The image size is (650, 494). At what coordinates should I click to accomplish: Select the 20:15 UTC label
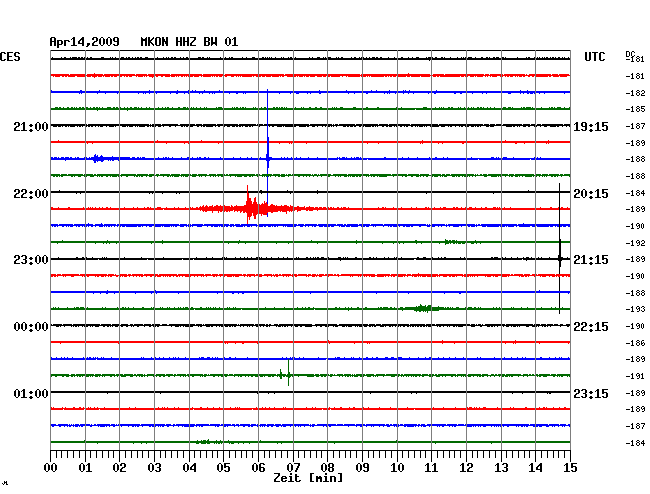591,194
